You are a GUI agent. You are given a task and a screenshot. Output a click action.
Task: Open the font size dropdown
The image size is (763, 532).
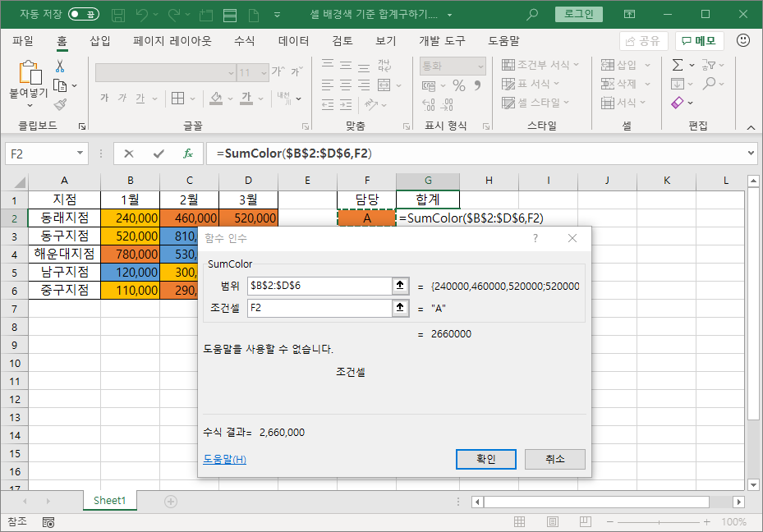[264, 73]
